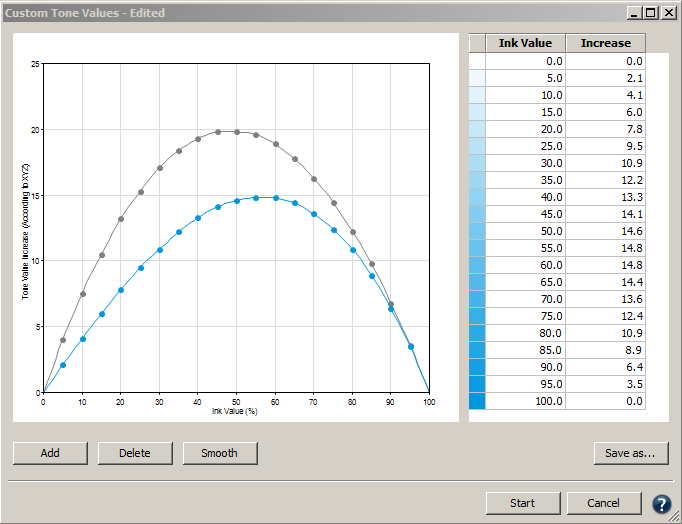Cancel the Custom Tone Values dialog
The height and width of the screenshot is (524, 682).
[x=604, y=503]
